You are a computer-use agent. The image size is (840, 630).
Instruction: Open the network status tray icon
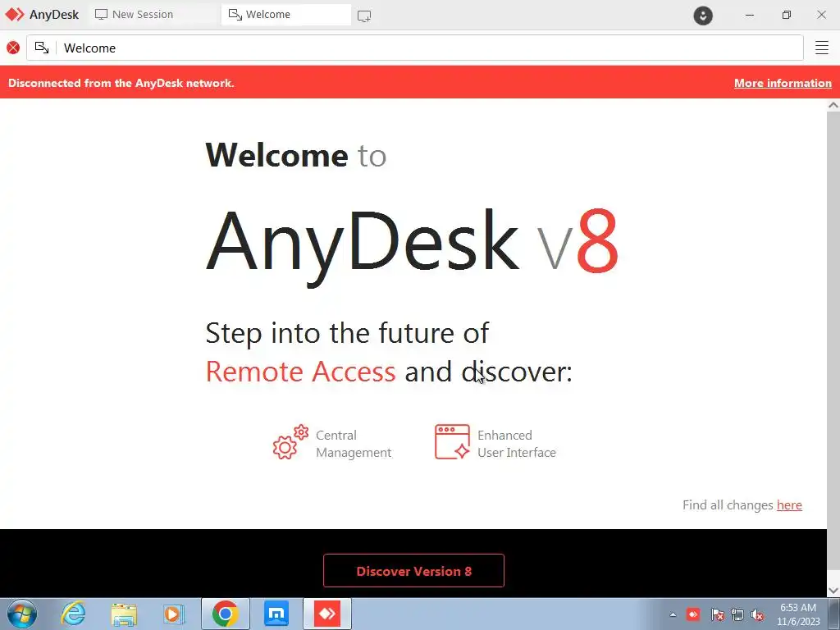pyautogui.click(x=737, y=614)
